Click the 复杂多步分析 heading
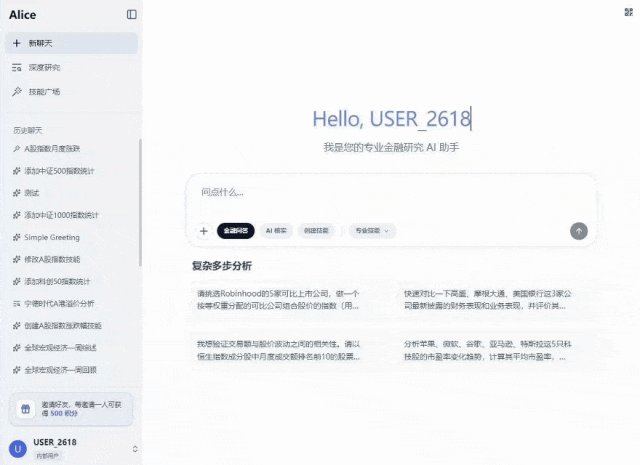 pos(222,266)
